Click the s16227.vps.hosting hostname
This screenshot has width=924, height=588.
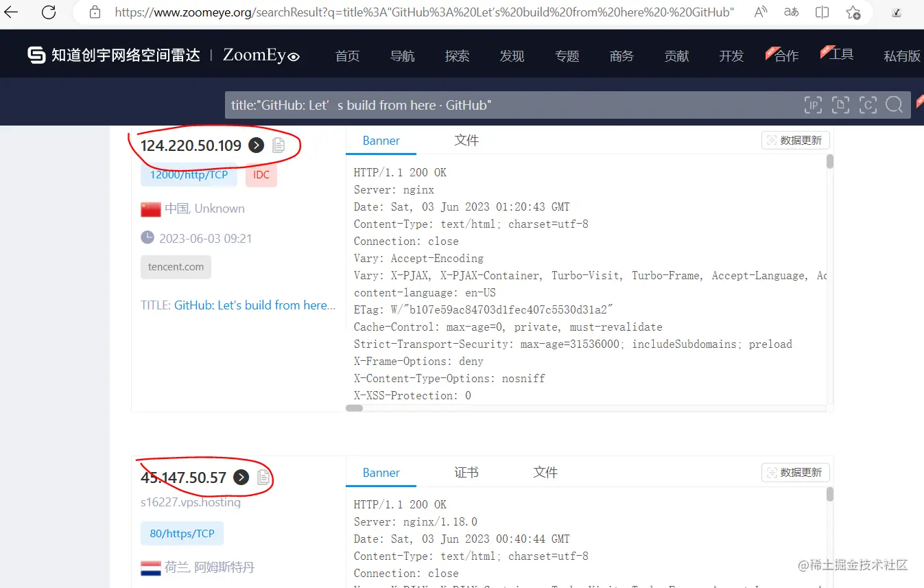191,502
